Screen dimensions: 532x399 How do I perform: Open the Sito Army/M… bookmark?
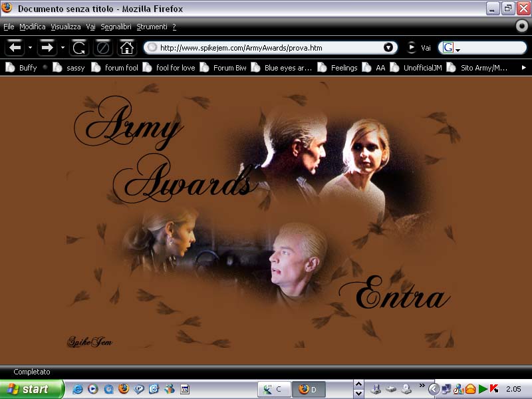pyautogui.click(x=477, y=68)
